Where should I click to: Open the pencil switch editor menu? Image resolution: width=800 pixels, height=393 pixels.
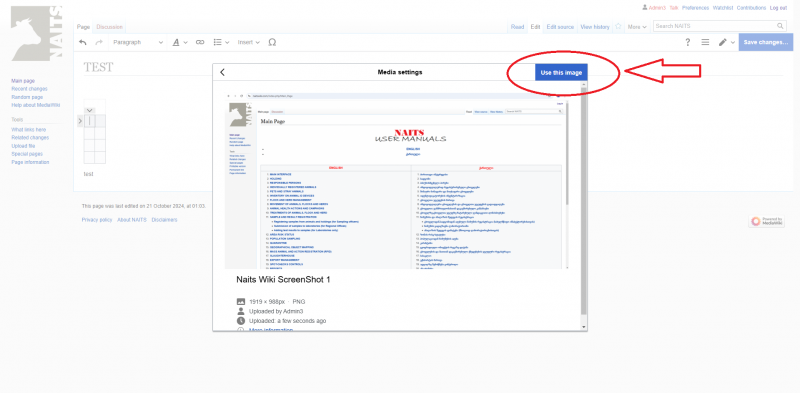coord(727,42)
